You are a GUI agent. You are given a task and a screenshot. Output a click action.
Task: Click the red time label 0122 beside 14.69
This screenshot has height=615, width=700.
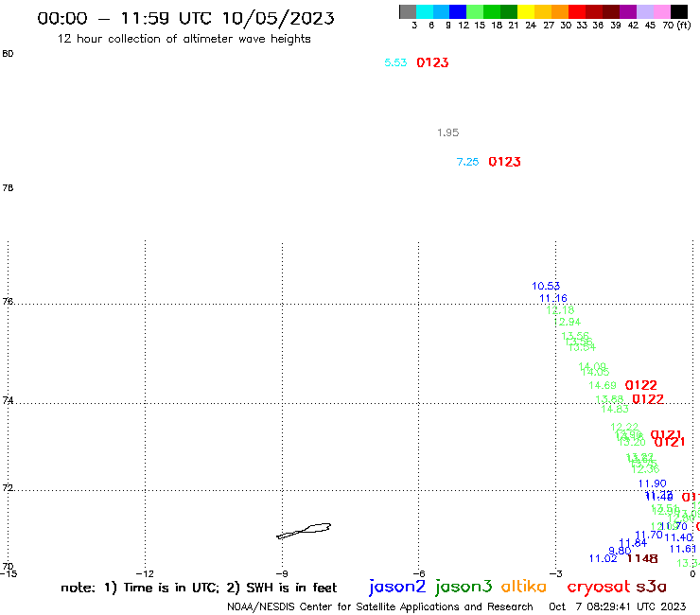(x=640, y=385)
